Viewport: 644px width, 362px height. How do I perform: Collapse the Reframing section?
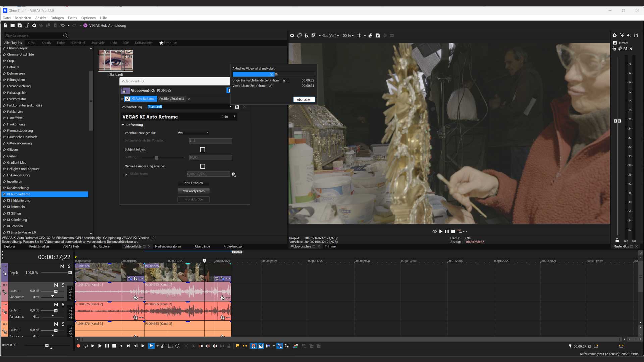[123, 125]
